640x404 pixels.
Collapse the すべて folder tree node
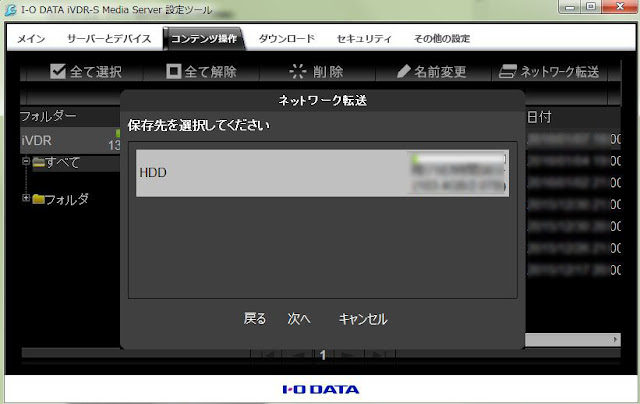(26, 161)
